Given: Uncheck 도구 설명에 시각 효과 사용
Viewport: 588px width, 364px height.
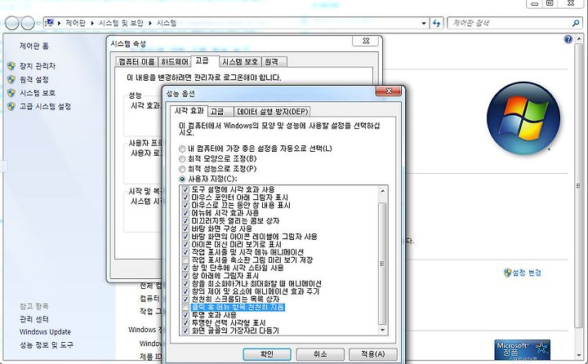Looking at the screenshot, I should point(185,189).
